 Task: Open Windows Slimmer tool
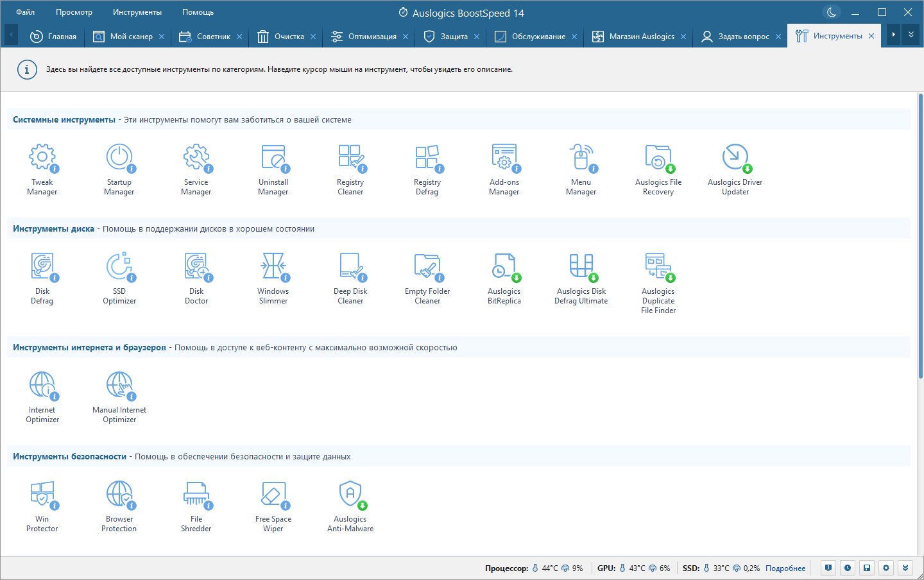[x=273, y=278]
